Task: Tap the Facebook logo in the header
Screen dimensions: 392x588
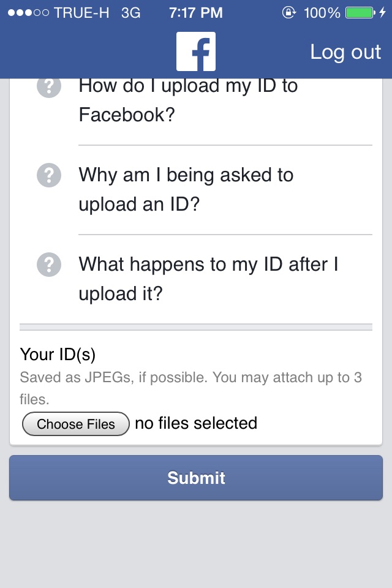Action: pyautogui.click(x=196, y=51)
